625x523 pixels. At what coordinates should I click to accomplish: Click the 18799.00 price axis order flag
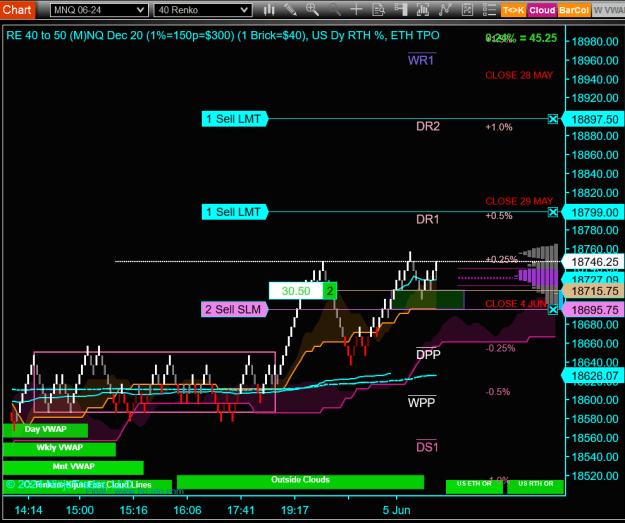[x=593, y=212]
